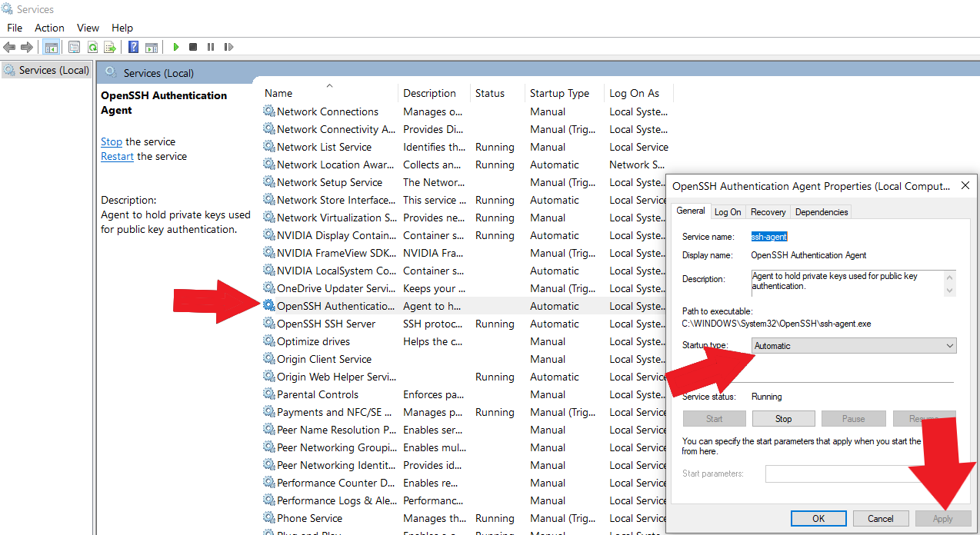Sort the list by the Name column header
Screen dimensions: 980x535
329,93
